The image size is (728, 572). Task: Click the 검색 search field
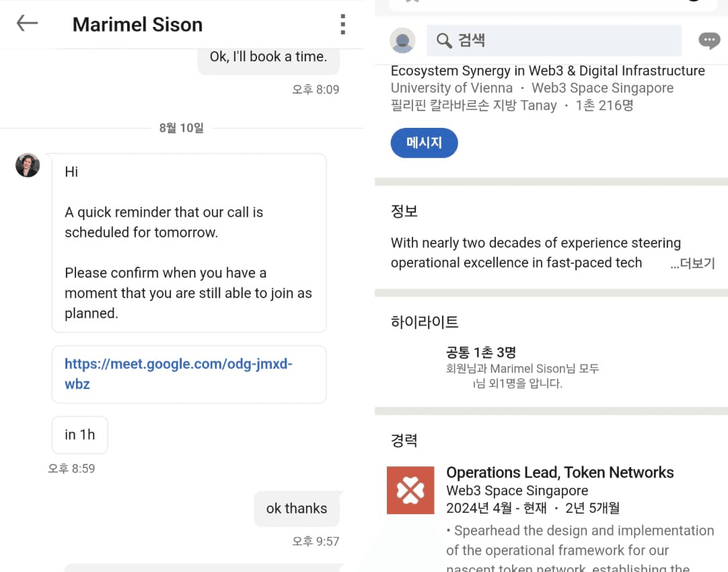(x=554, y=40)
